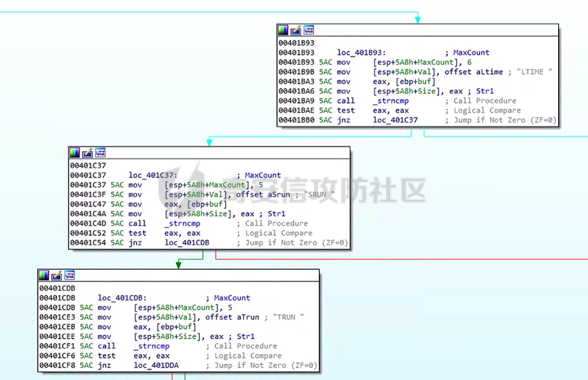The height and width of the screenshot is (380, 588).
Task: Click group nodes icon in loc_401CDB block
Action: [69, 275]
